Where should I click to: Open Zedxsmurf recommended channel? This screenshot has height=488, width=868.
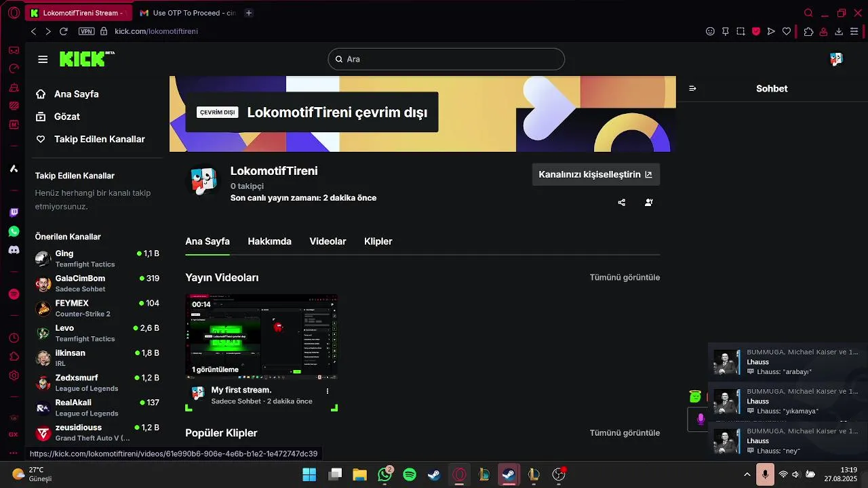coord(97,382)
